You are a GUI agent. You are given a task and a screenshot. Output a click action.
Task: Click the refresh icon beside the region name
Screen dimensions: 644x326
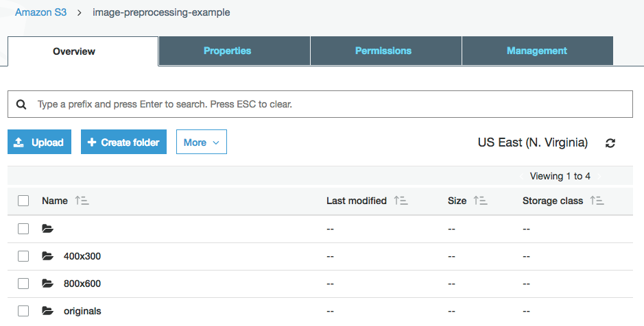pos(610,143)
